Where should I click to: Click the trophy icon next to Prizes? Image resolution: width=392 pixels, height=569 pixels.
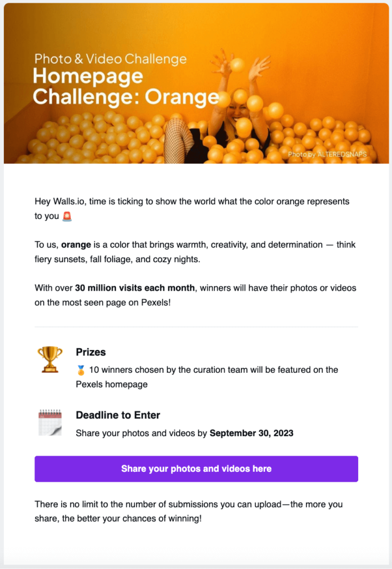[49, 360]
